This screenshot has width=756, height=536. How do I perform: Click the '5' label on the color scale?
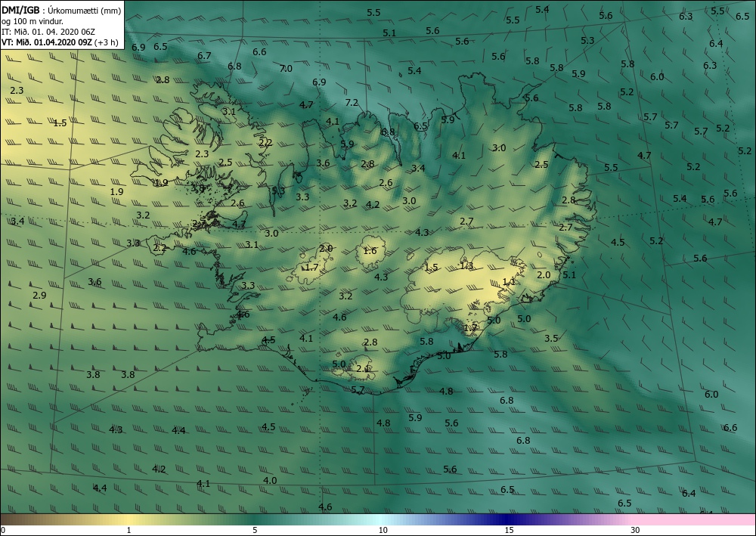(x=255, y=531)
